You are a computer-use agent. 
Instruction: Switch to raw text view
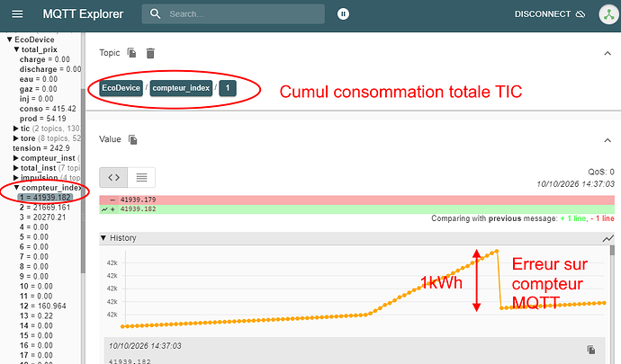click(141, 177)
